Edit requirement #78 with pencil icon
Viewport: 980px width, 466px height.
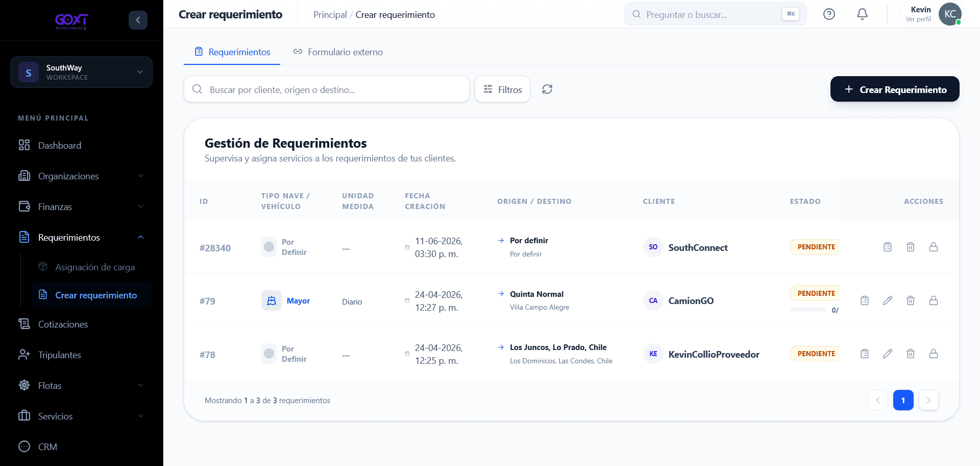[x=888, y=354]
